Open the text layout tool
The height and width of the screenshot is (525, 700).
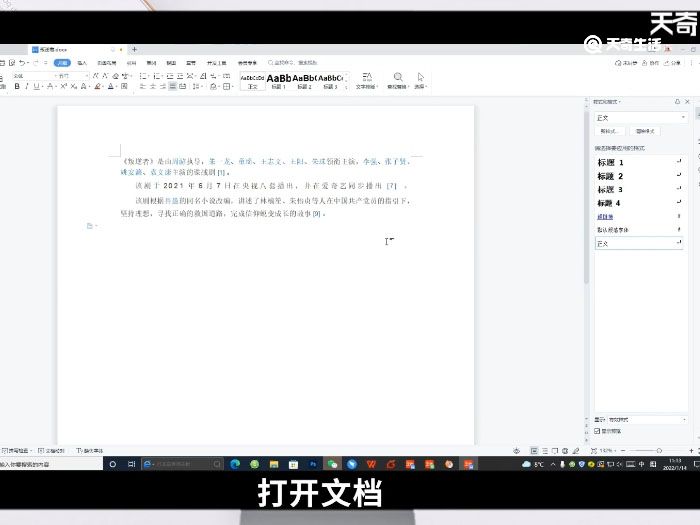tap(367, 81)
